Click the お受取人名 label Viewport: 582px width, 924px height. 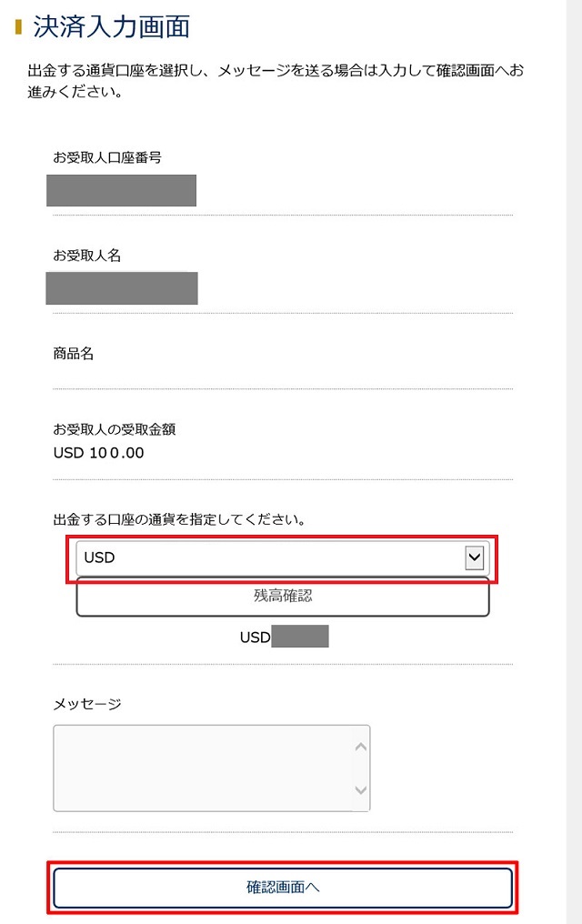point(87,256)
